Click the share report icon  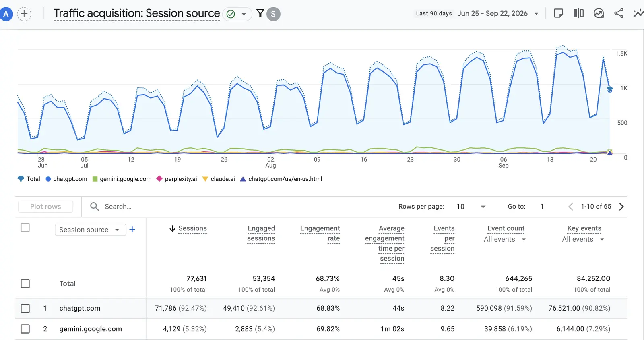(619, 13)
